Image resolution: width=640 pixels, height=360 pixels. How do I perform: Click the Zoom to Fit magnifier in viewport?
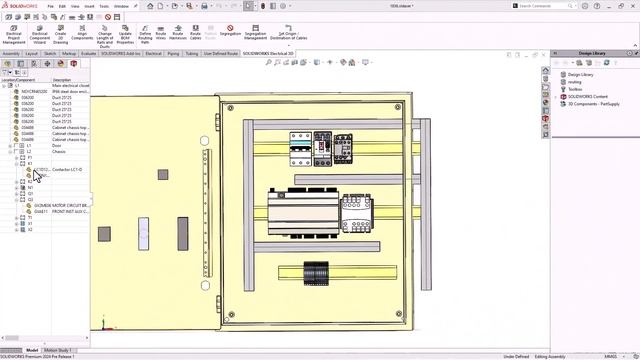pos(268,62)
